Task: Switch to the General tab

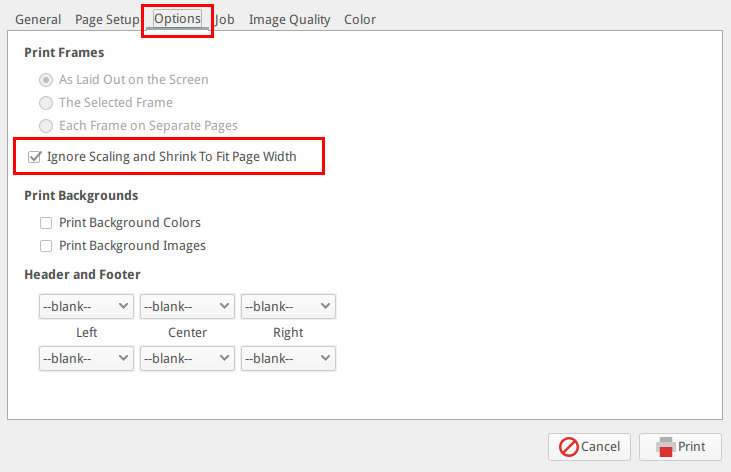Action: 38,20
